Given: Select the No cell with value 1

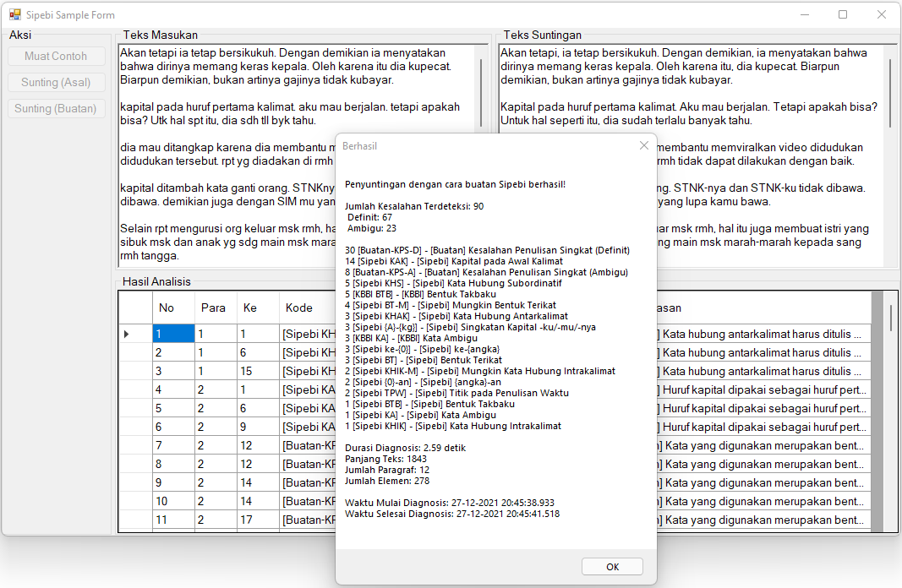Looking at the screenshot, I should (174, 334).
